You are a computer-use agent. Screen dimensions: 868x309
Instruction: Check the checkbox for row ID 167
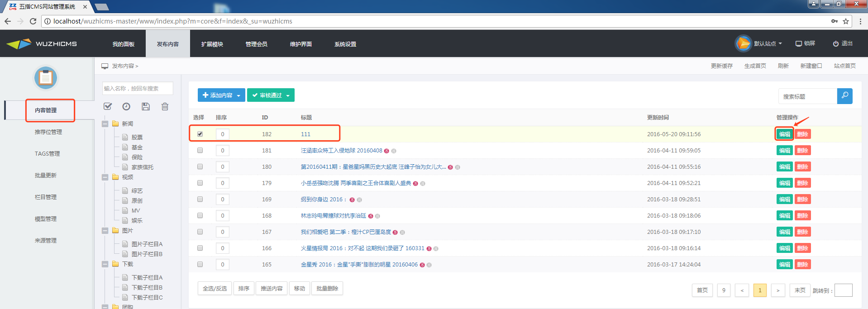tap(200, 232)
